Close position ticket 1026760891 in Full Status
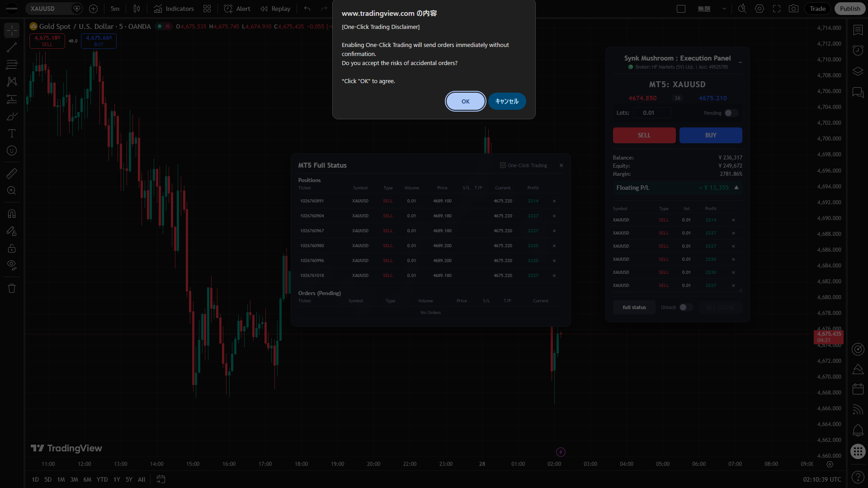The width and height of the screenshot is (868, 488). click(x=554, y=201)
